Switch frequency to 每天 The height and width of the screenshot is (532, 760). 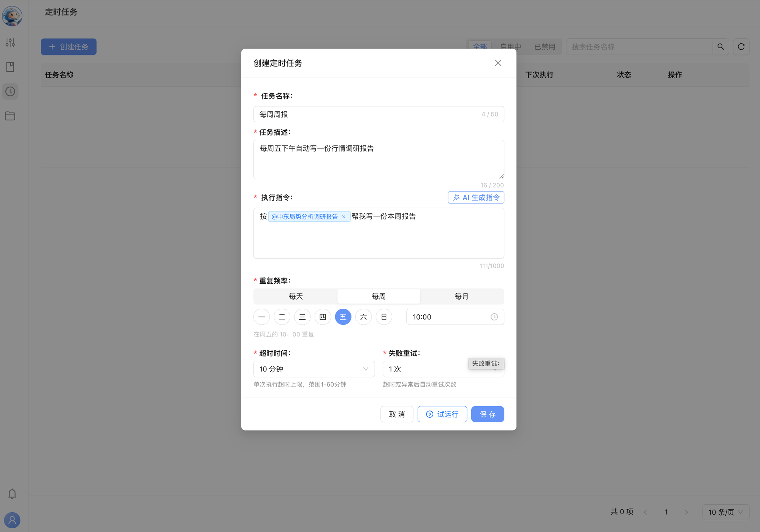[x=296, y=296]
